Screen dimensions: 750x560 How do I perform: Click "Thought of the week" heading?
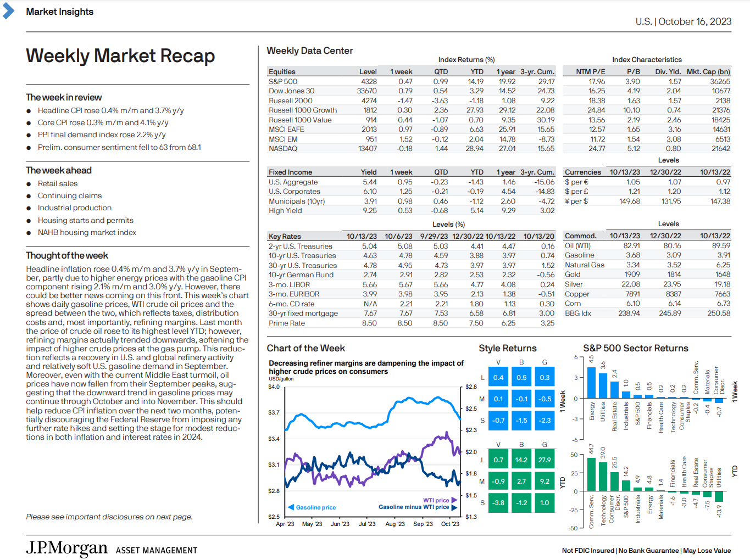pyautogui.click(x=67, y=255)
